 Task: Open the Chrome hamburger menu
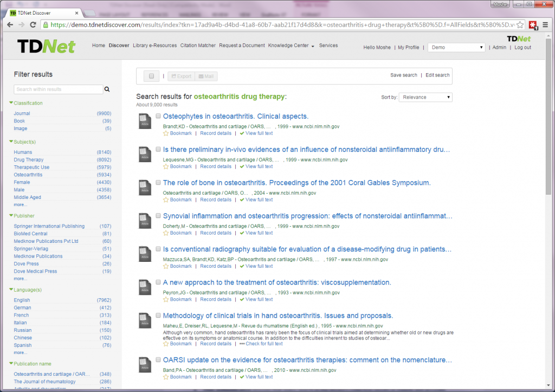[x=545, y=25]
